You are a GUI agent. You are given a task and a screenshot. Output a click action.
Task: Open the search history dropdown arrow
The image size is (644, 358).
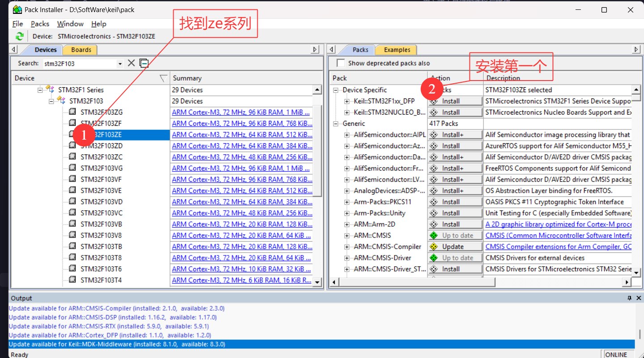tap(120, 64)
